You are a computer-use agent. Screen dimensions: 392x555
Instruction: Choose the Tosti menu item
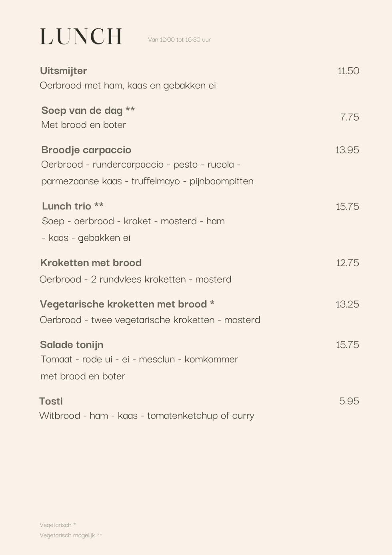click(x=51, y=401)
